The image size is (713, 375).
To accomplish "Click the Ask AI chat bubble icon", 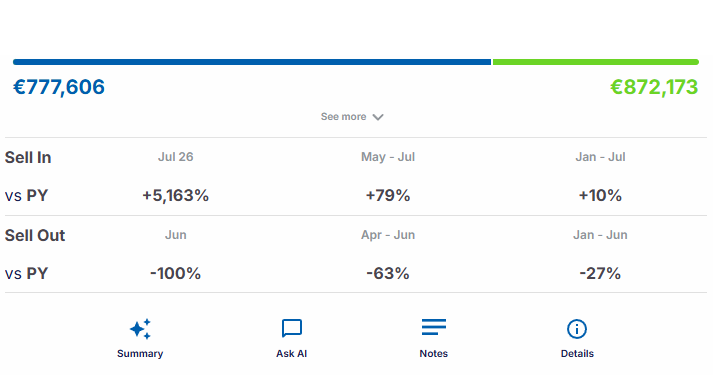I will pyautogui.click(x=291, y=328).
